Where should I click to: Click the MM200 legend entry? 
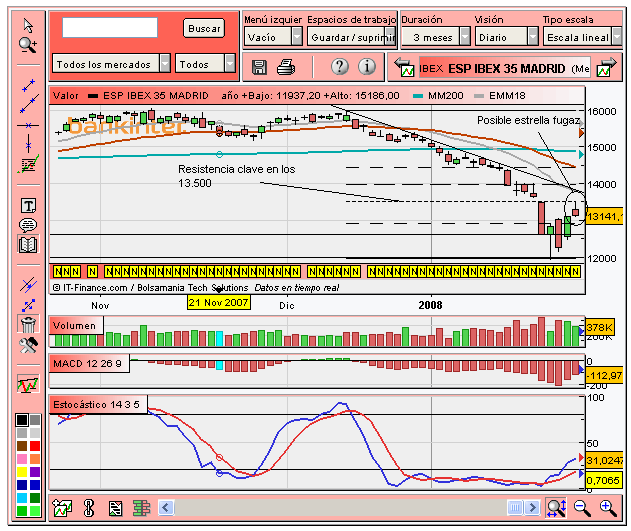point(439,96)
